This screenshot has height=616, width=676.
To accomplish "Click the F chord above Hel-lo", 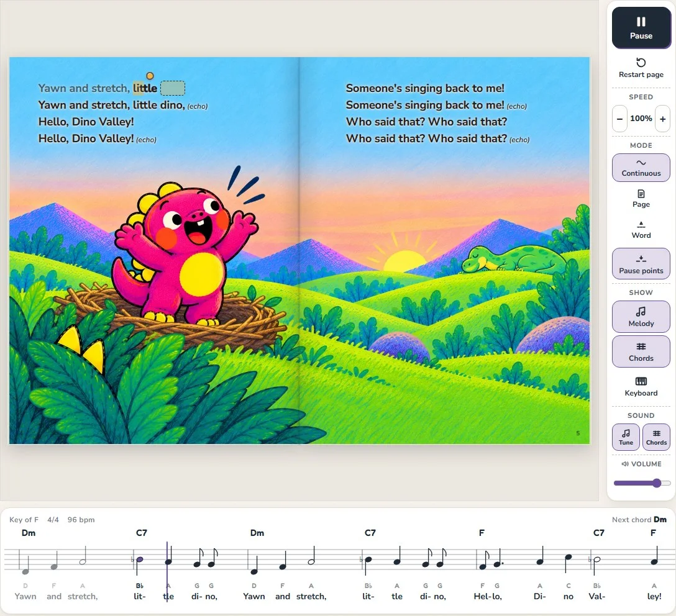I will tap(482, 533).
